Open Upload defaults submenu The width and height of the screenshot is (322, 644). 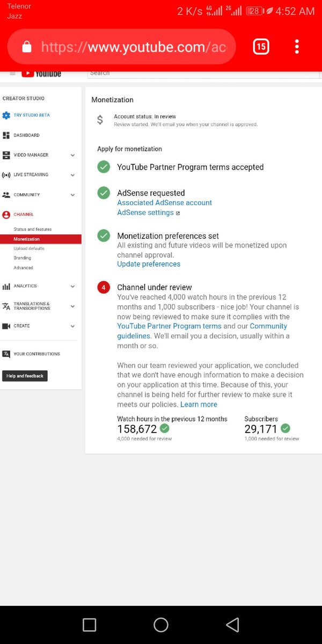(x=29, y=248)
